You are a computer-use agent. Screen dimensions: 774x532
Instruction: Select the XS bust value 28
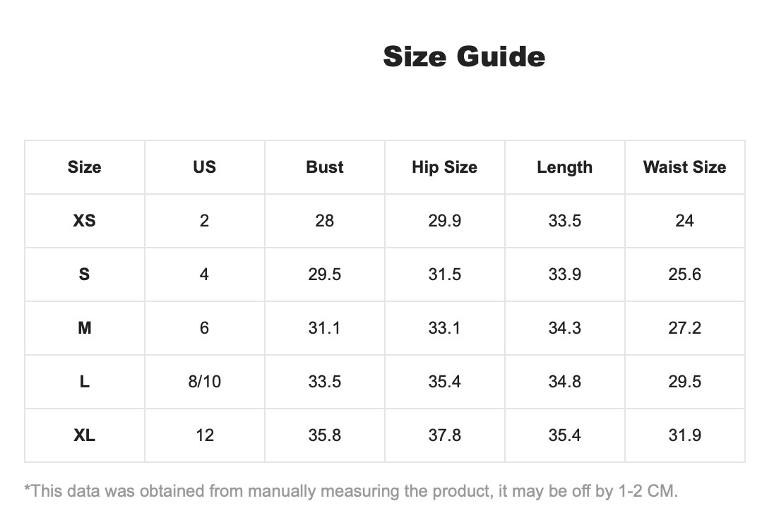click(324, 220)
